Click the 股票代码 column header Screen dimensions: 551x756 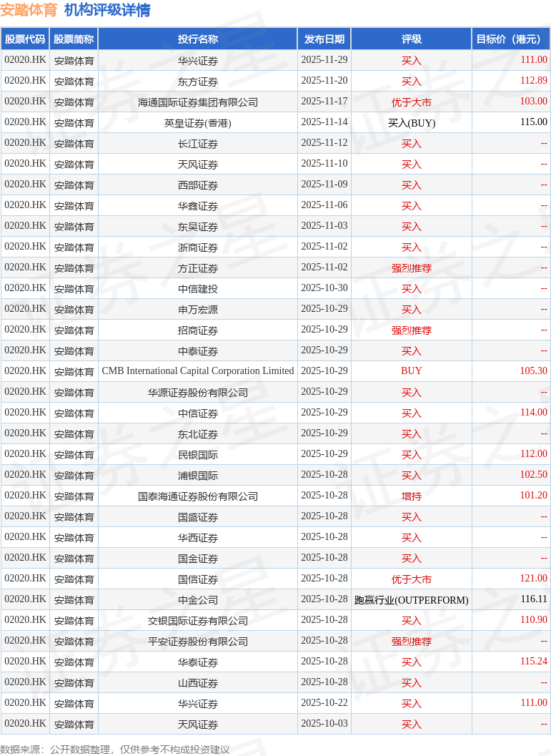click(25, 39)
